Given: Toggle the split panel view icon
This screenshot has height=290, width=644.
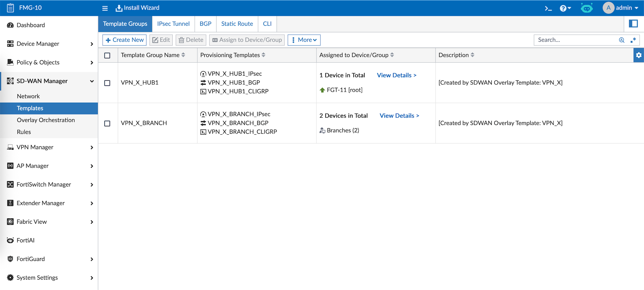Looking at the screenshot, I should (x=633, y=24).
